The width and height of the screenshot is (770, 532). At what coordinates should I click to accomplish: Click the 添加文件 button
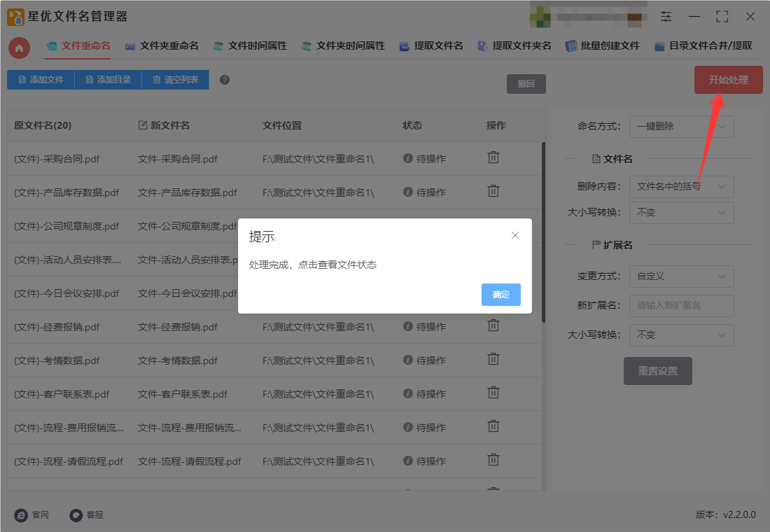click(41, 80)
